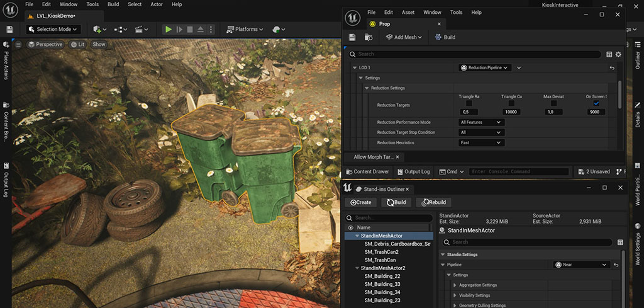Open Prop details settings gear
Screen dimensions: 644x308
pyautogui.click(x=618, y=54)
